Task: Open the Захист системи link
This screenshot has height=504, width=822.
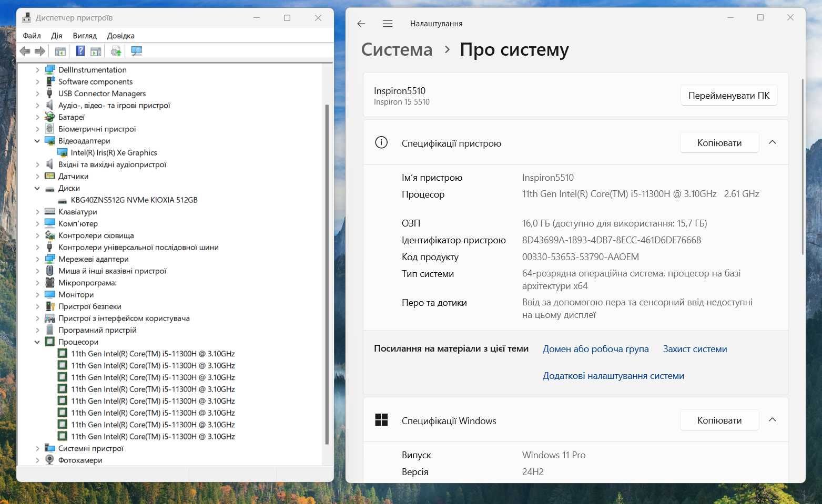Action: tap(695, 349)
